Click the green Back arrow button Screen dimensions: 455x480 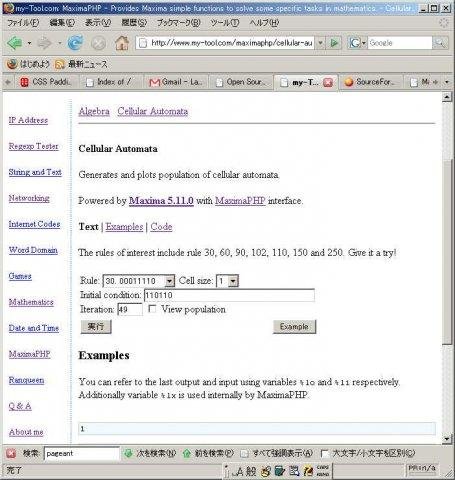pos(15,43)
